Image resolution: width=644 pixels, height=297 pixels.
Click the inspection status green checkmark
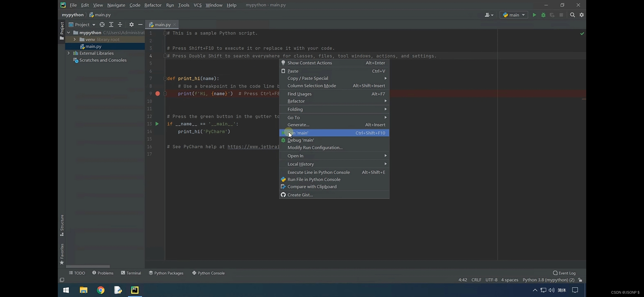coord(582,34)
